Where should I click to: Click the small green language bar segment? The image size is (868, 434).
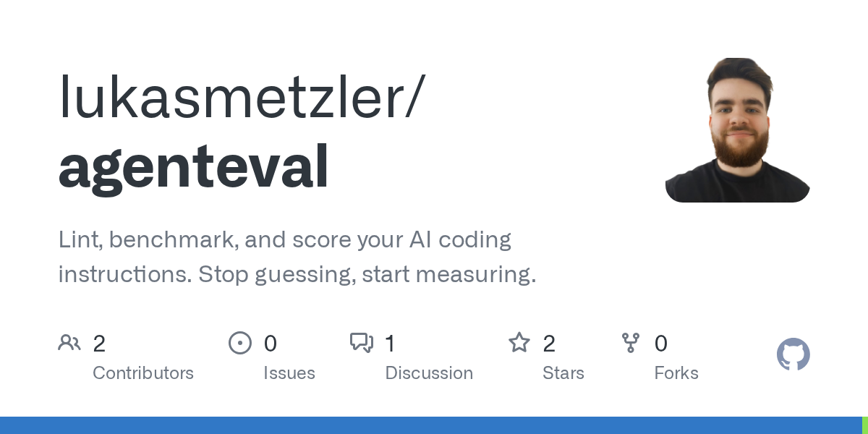point(864,425)
